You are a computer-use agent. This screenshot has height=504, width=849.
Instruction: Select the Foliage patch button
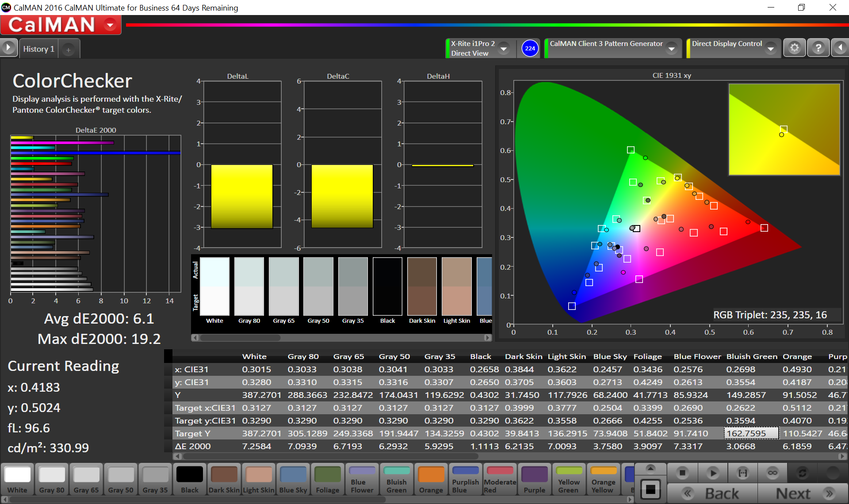coord(328,479)
